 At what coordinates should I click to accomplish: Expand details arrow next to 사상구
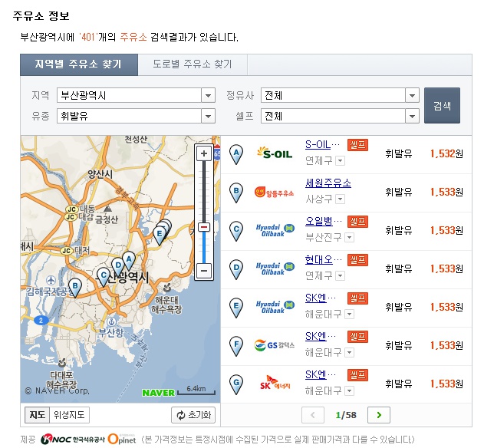340,199
